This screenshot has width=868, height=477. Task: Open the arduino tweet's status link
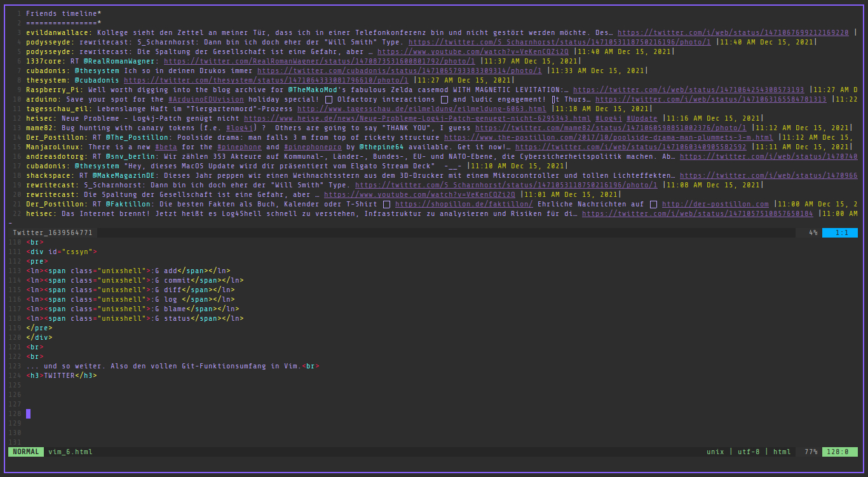[711, 99]
